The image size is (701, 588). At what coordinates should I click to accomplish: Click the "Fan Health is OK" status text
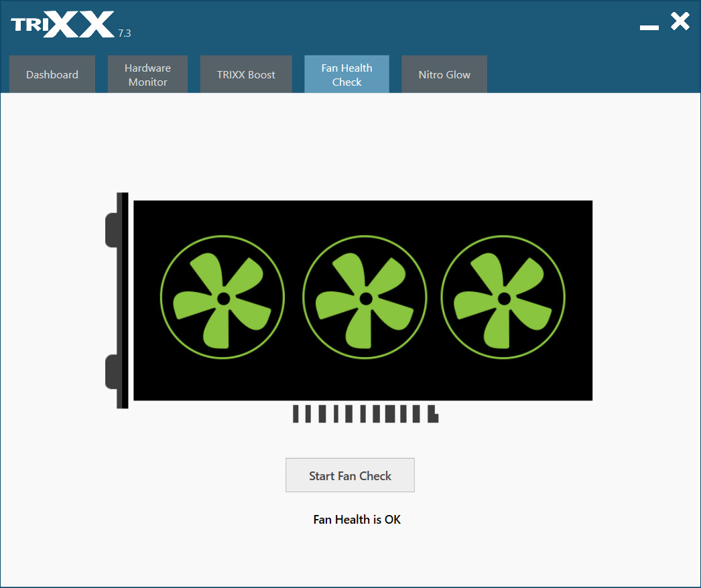click(357, 520)
